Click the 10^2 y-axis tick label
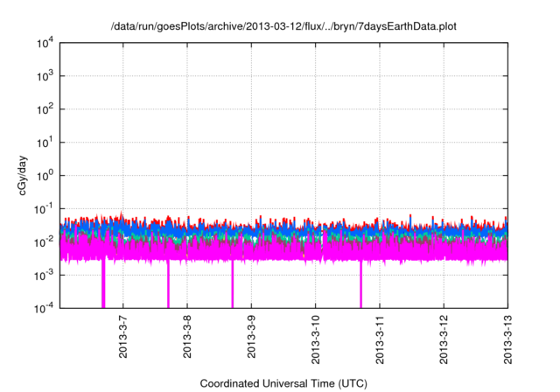The image size is (560, 392). click(x=45, y=109)
